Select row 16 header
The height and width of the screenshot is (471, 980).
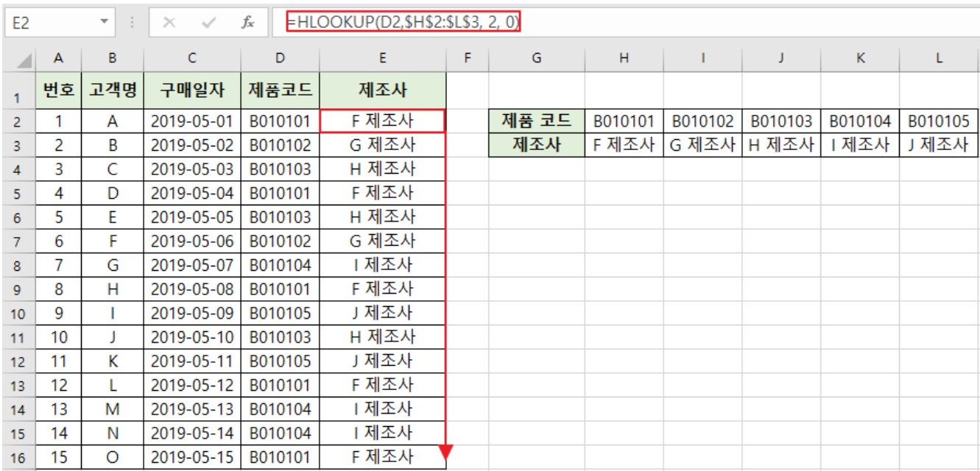coord(18,457)
